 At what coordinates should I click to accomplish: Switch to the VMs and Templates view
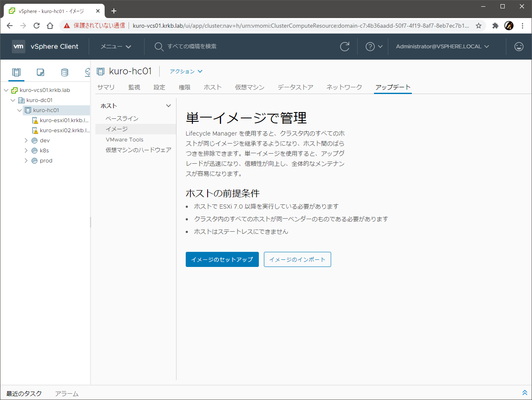point(40,72)
